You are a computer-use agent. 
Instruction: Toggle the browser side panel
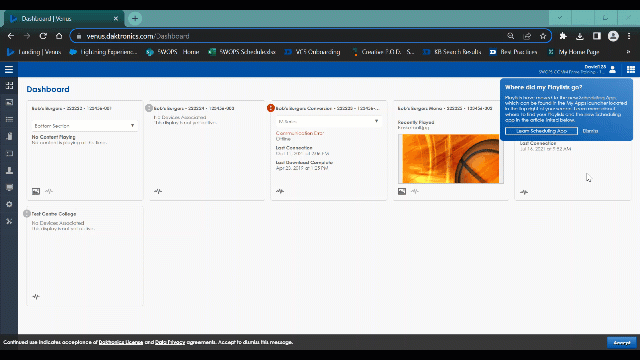(597, 36)
